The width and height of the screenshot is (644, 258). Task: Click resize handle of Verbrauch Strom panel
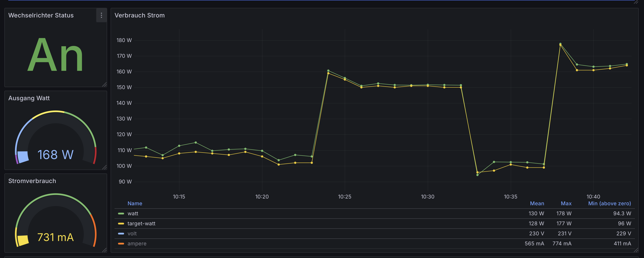[636, 250]
